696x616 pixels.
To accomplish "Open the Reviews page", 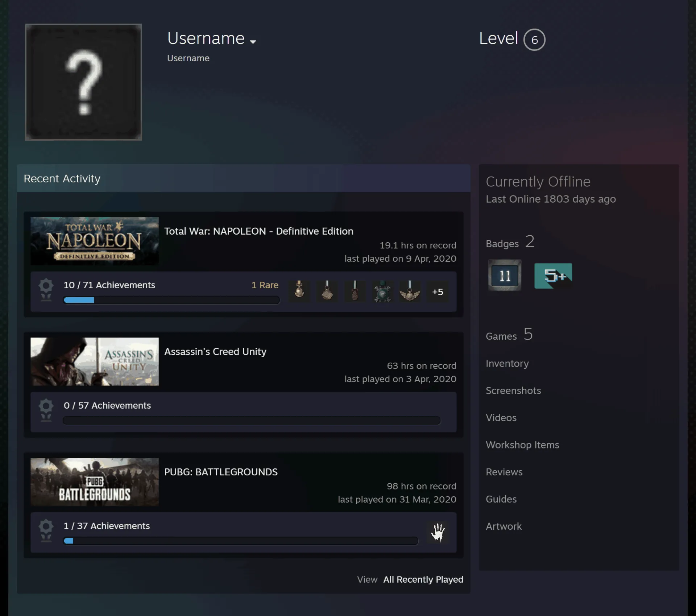I will coord(504,472).
